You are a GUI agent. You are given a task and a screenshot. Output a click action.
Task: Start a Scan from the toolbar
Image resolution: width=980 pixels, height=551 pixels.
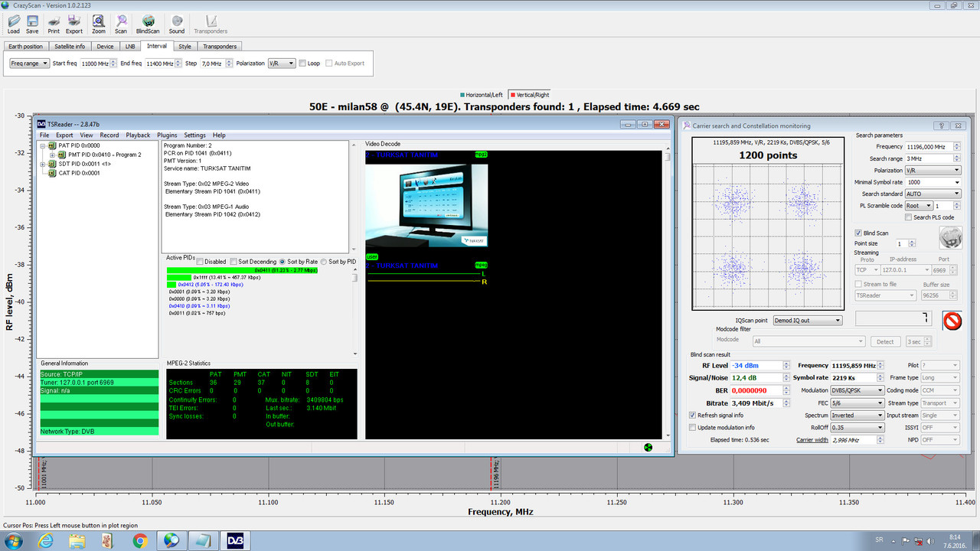pyautogui.click(x=121, y=24)
